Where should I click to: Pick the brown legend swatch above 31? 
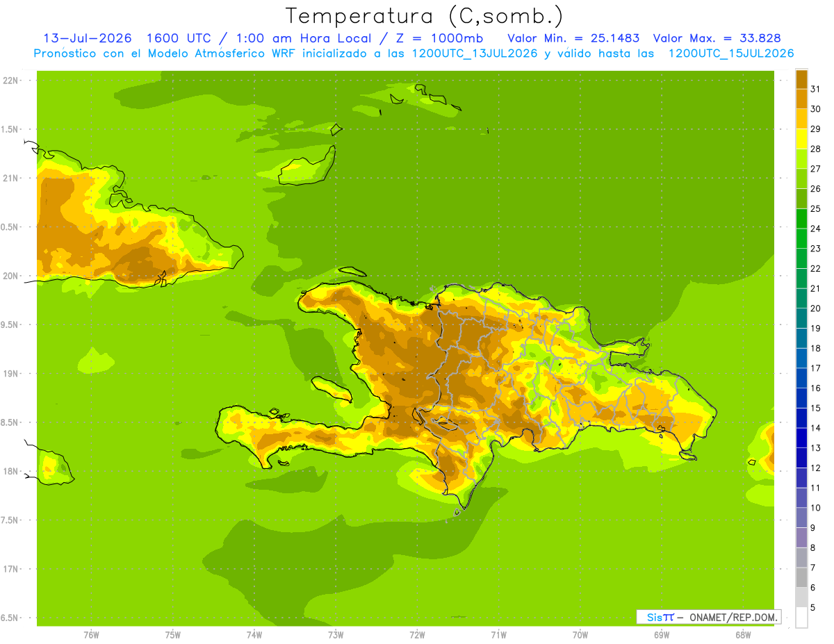(801, 79)
